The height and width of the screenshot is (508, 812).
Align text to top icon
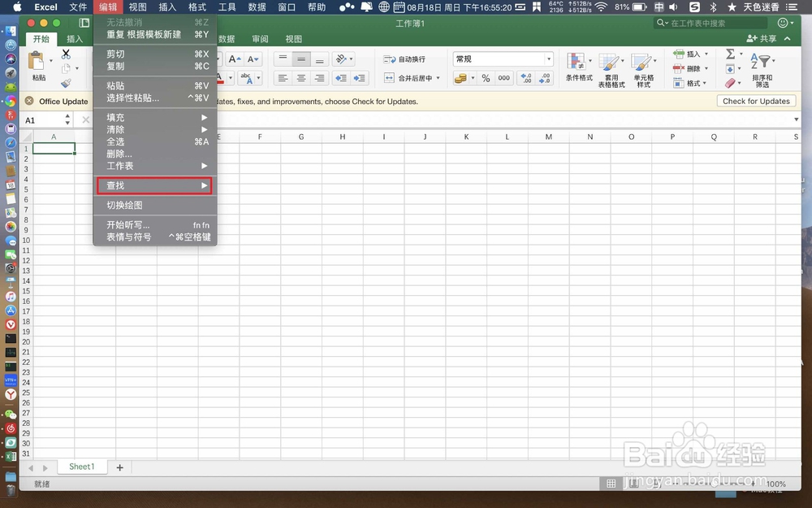(283, 59)
